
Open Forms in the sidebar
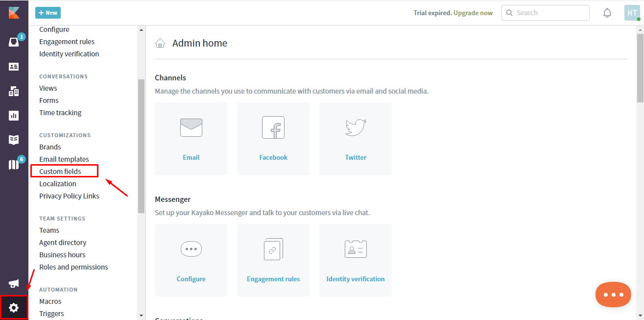coord(49,100)
